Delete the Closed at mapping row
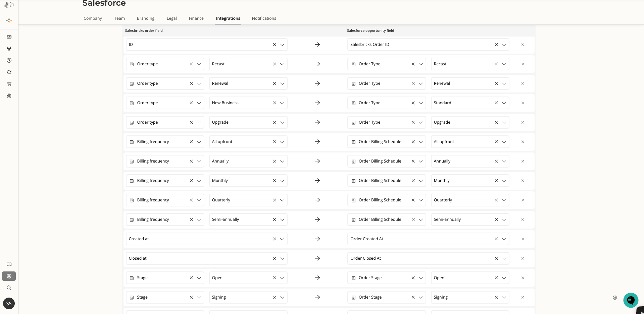 (523, 258)
